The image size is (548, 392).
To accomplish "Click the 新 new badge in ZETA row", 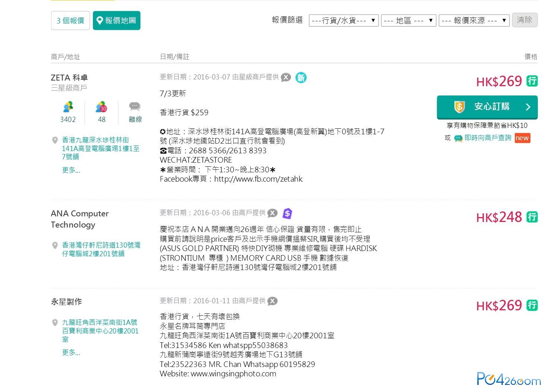I will [301, 78].
